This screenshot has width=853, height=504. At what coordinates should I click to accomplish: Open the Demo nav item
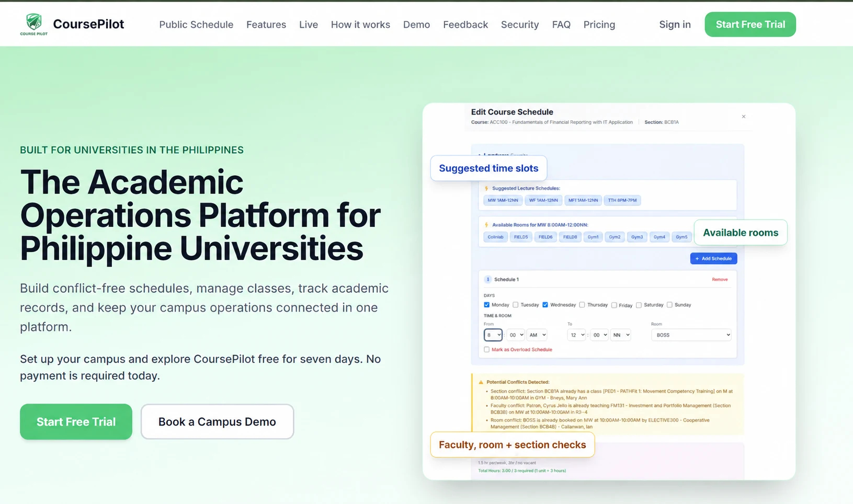point(416,25)
